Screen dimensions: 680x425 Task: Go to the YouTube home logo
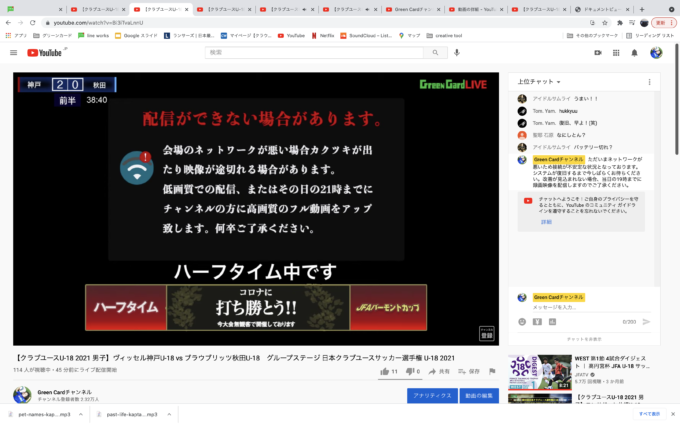click(44, 52)
